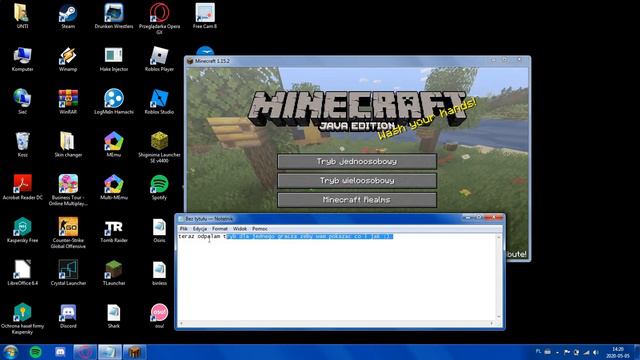The height and width of the screenshot is (360, 640).
Task: Click Tryb wieloosobowy in Minecraft
Action: (357, 180)
